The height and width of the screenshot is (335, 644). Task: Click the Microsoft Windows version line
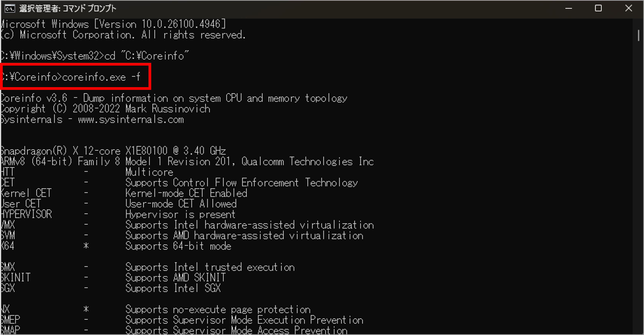click(x=113, y=24)
